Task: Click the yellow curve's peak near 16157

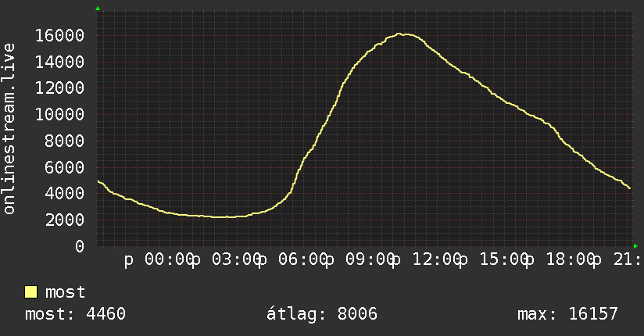Action: click(x=399, y=34)
